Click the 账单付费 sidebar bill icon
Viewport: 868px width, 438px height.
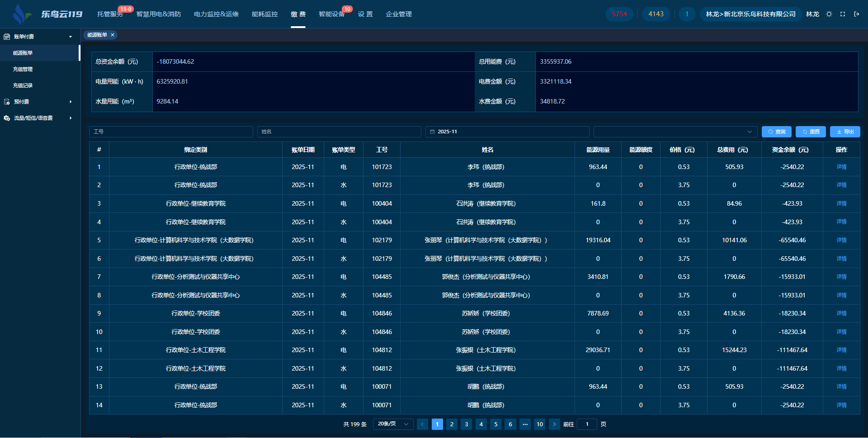(x=7, y=37)
